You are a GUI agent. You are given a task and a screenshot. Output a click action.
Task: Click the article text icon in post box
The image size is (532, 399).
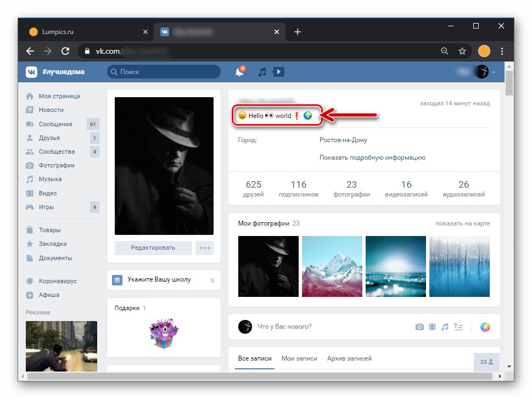pos(458,327)
